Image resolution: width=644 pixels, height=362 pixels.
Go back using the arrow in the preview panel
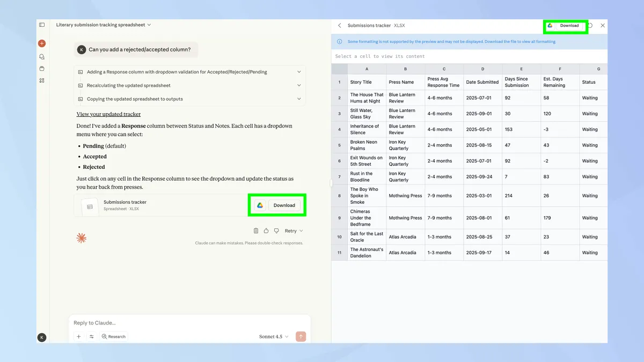point(339,25)
